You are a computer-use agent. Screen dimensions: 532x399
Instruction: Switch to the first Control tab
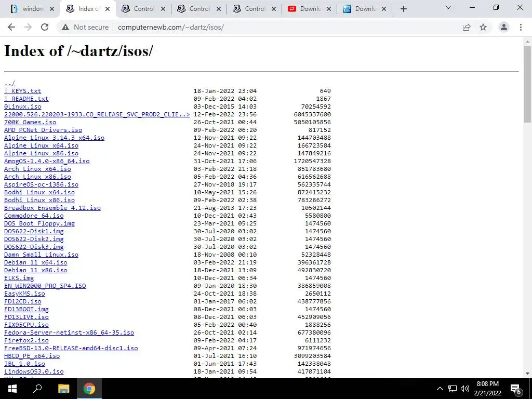point(143,9)
